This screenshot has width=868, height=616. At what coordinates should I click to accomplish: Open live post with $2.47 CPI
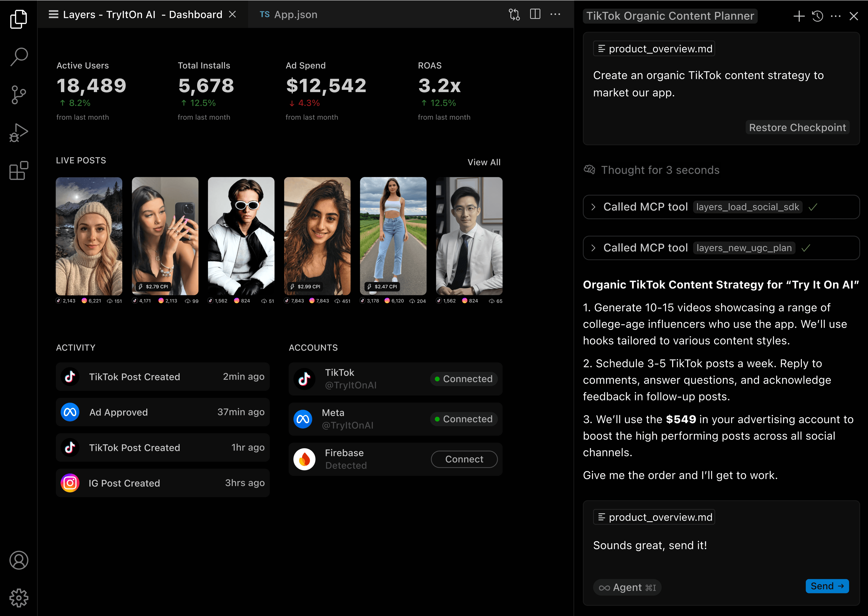point(393,236)
